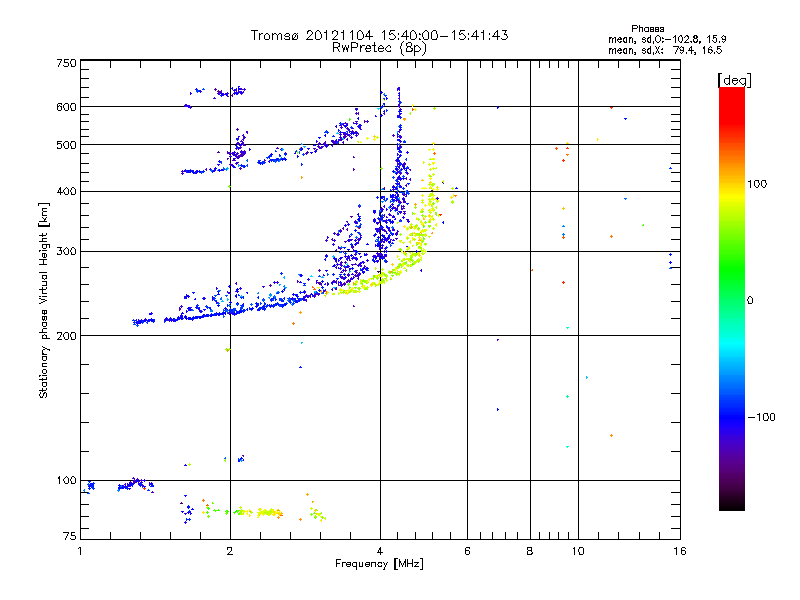Click the '1' frequency axis tick label
The width and height of the screenshot is (800, 600).
[x=80, y=551]
